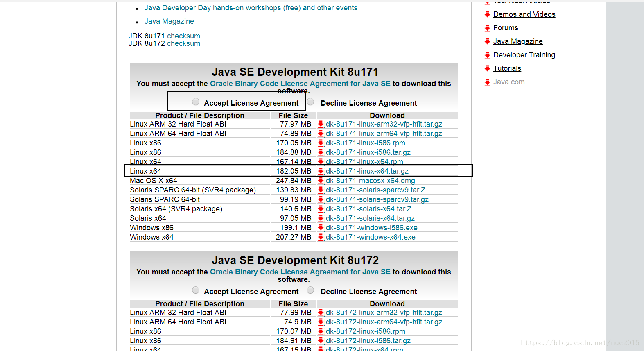Select Decline License Agreement radio for 8u172
The width and height of the screenshot is (644, 351).
pos(310,290)
